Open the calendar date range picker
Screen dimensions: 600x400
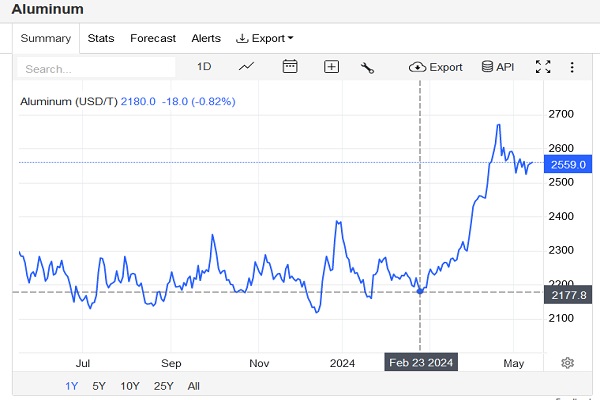290,67
